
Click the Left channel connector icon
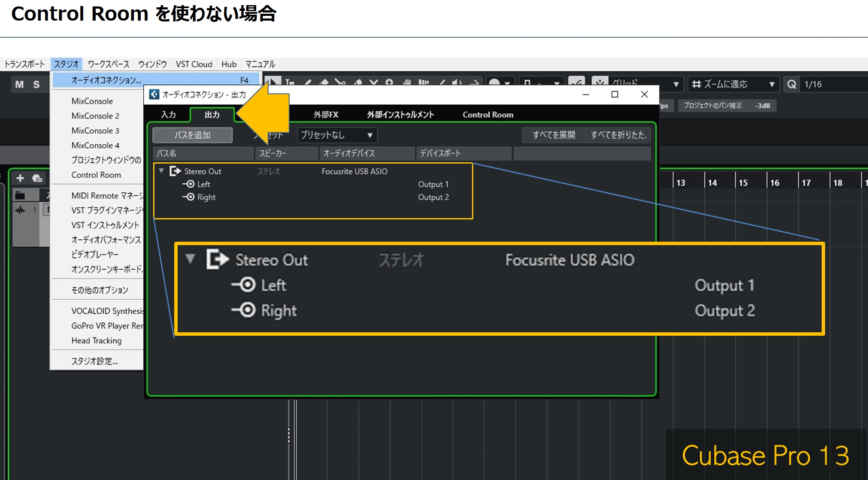pos(188,184)
